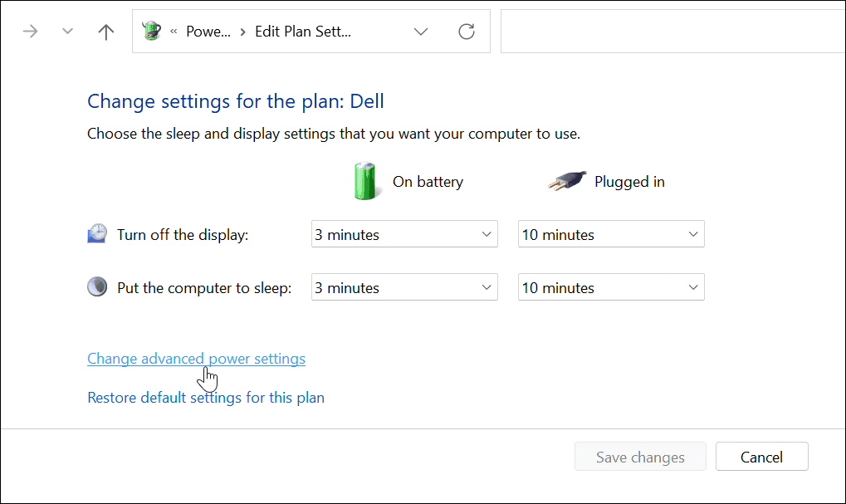
Task: Click the Power Options battery icon in address bar
Action: tap(151, 32)
